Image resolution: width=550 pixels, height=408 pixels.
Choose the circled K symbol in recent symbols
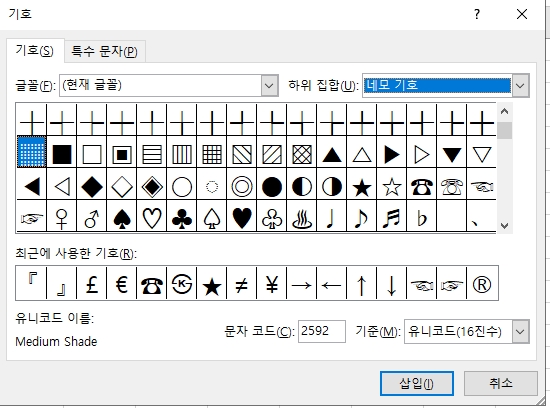point(182,283)
